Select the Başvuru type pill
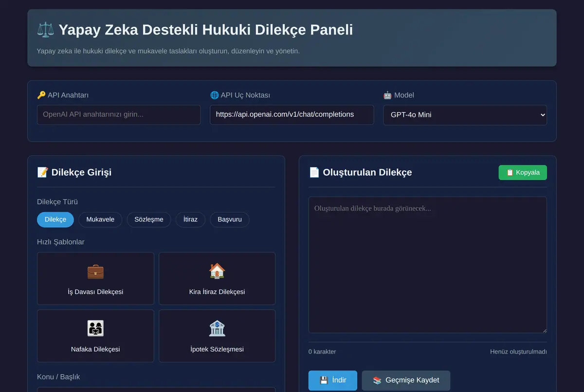584x392 pixels. [230, 219]
